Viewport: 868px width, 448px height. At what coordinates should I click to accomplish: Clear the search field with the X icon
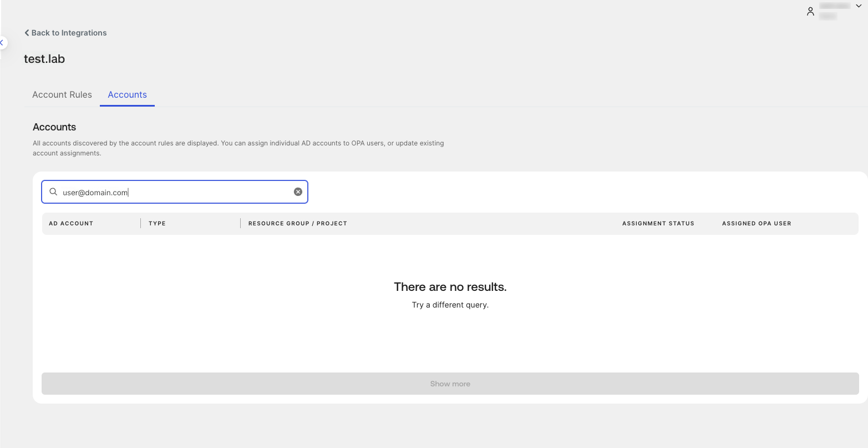coord(298,192)
